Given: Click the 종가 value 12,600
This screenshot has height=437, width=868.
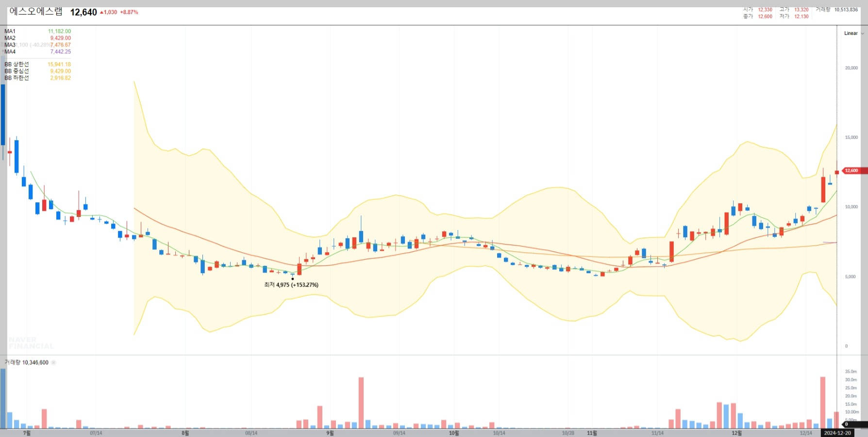Looking at the screenshot, I should [x=765, y=16].
